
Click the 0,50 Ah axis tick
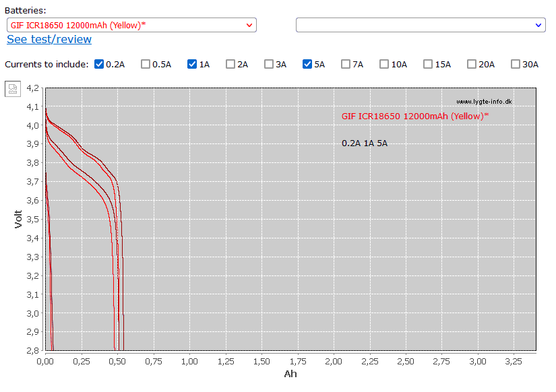tap(117, 362)
